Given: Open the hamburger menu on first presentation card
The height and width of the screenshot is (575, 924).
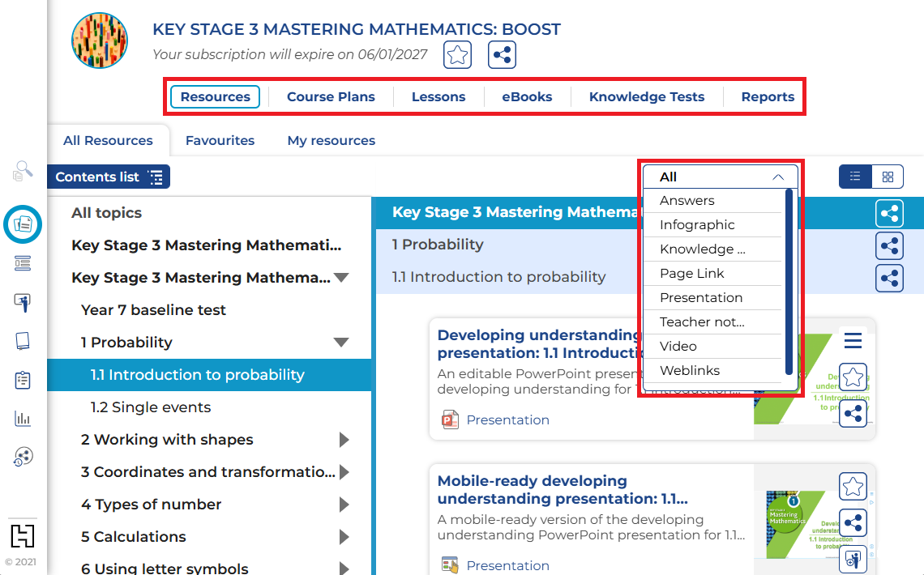Looking at the screenshot, I should point(853,340).
